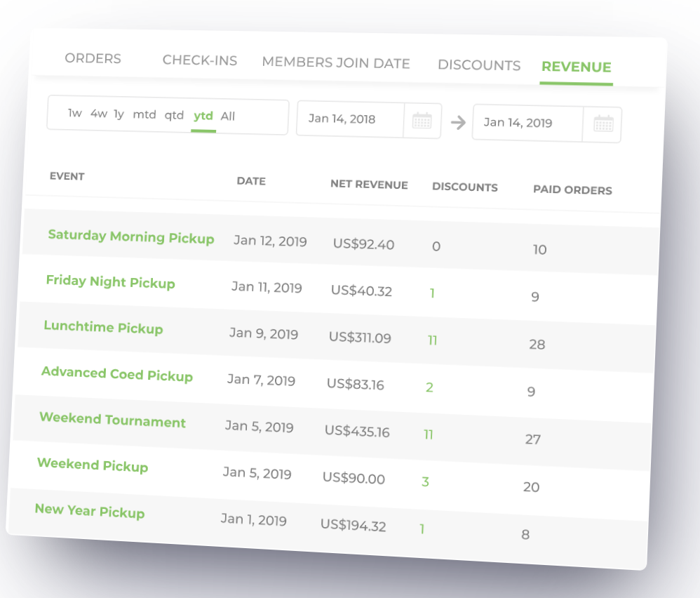Open the end date calendar picker icon

pos(603,124)
